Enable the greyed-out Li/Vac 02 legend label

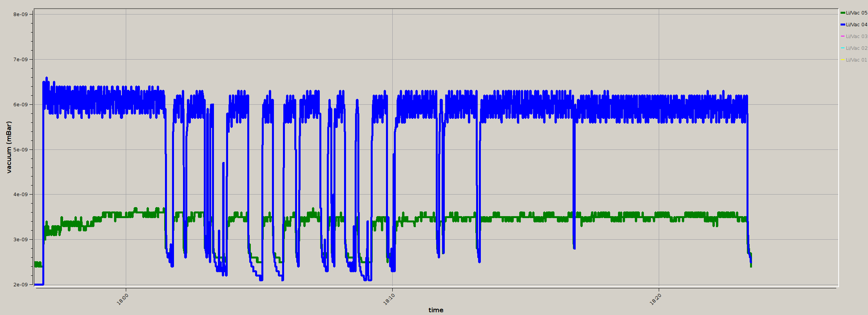pos(856,48)
